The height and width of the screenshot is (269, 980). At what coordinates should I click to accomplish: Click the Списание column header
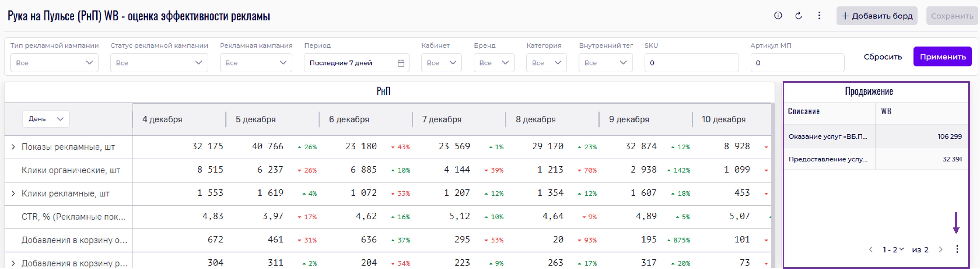coord(803,111)
